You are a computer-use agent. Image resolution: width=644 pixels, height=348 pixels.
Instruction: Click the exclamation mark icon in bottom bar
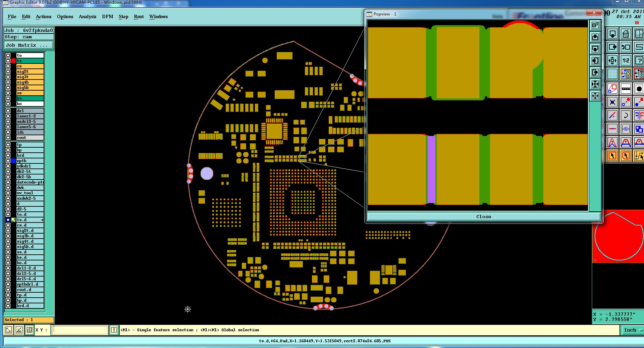[114, 330]
